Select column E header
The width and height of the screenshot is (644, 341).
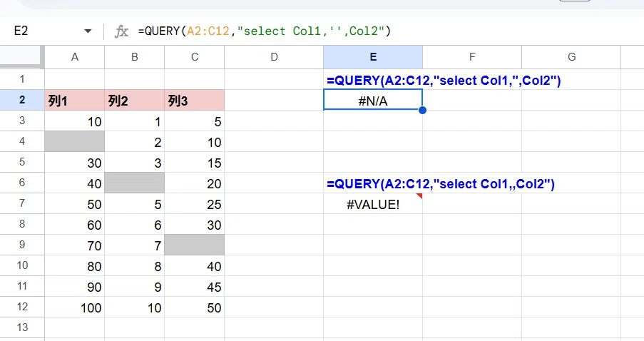373,57
